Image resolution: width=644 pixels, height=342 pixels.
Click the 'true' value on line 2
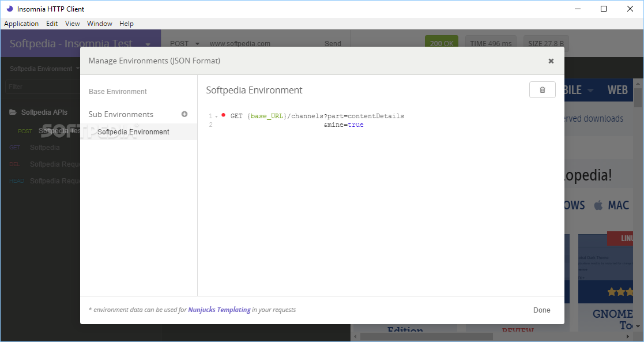356,125
